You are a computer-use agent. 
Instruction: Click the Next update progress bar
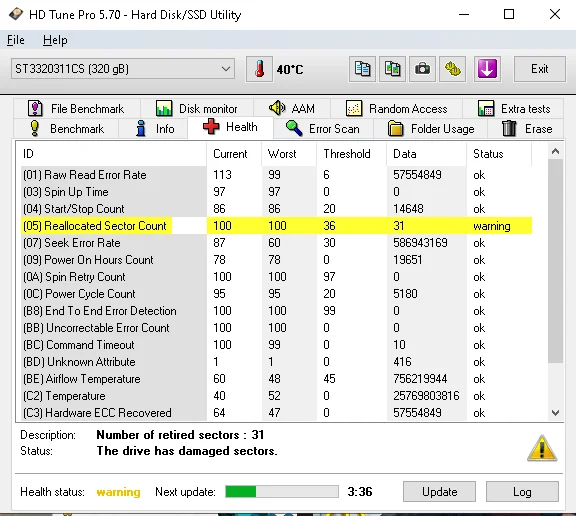pos(282,492)
